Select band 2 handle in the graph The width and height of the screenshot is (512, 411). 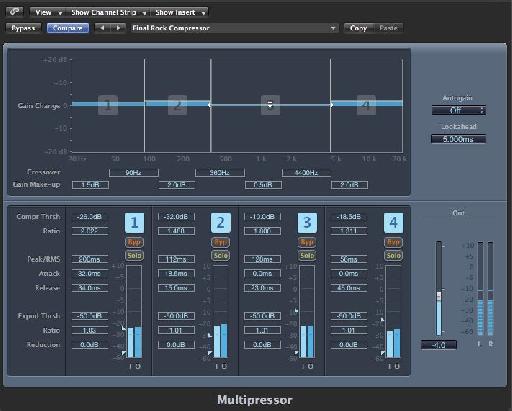point(178,105)
